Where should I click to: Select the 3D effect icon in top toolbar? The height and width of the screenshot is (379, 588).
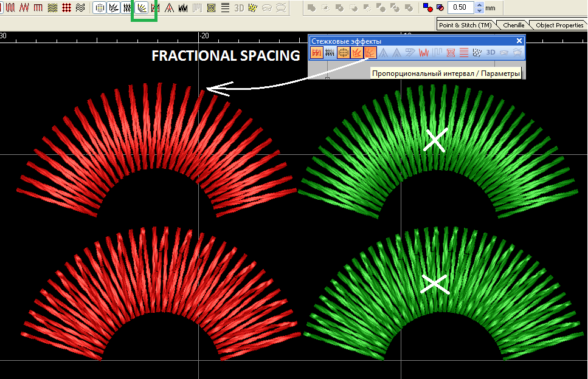[239, 8]
